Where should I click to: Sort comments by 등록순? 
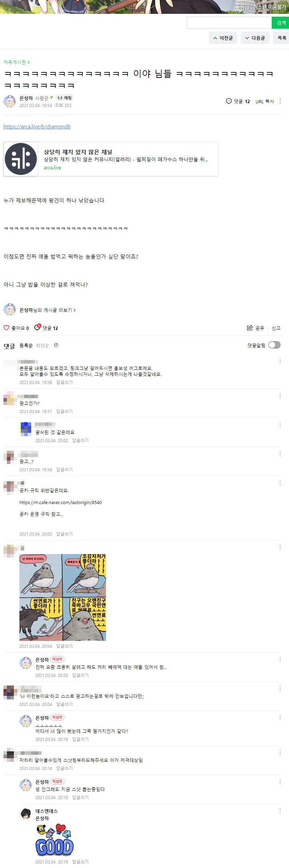coord(26,345)
